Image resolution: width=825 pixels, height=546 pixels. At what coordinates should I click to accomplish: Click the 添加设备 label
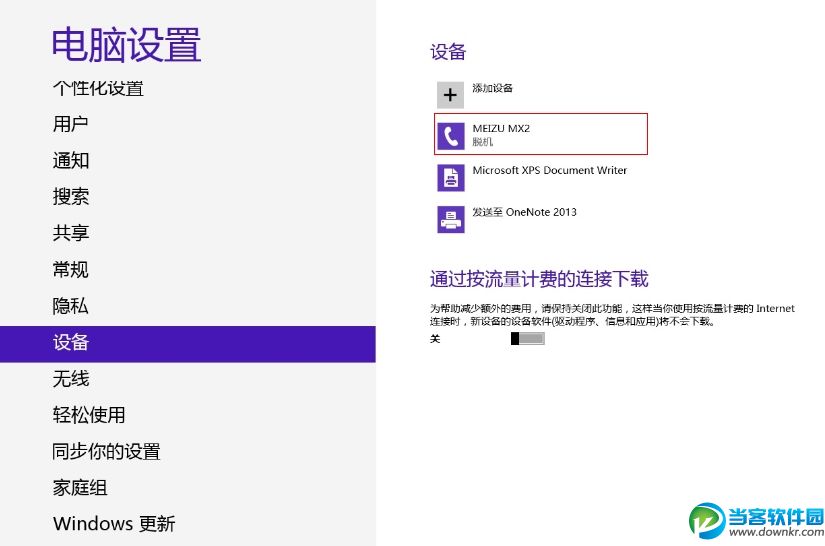point(492,88)
